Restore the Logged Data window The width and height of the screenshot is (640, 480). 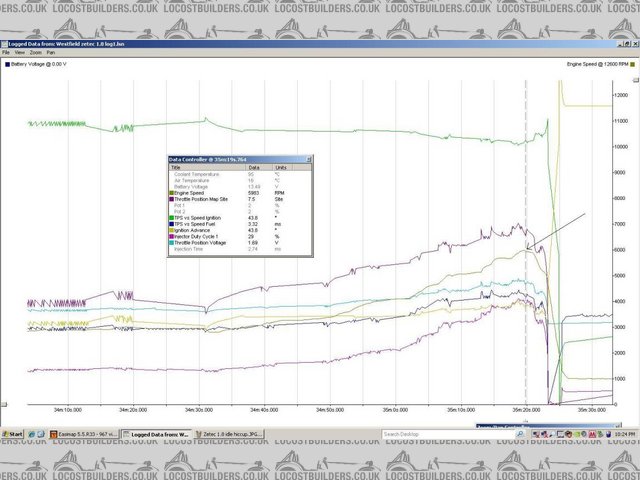627,44
